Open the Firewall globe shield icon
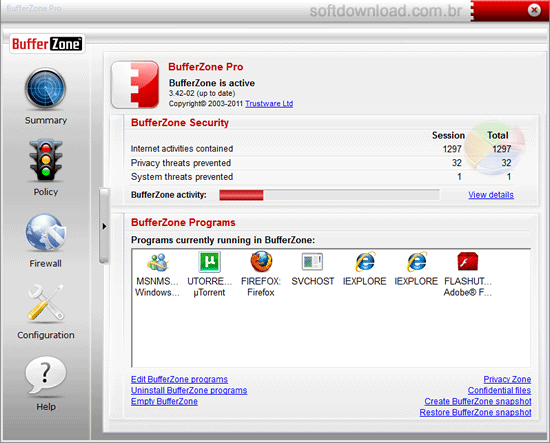This screenshot has width=550, height=443. click(x=46, y=233)
